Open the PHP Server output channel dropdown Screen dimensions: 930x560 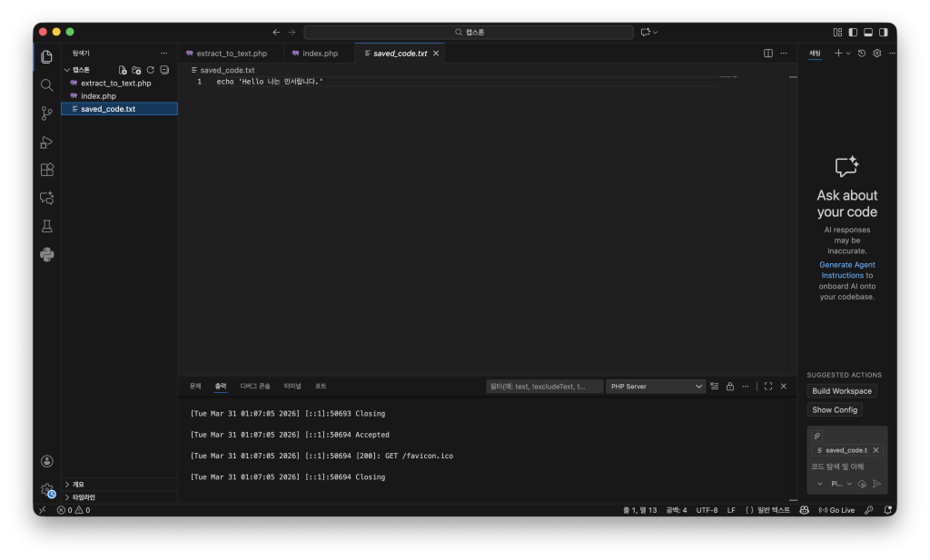tap(656, 386)
